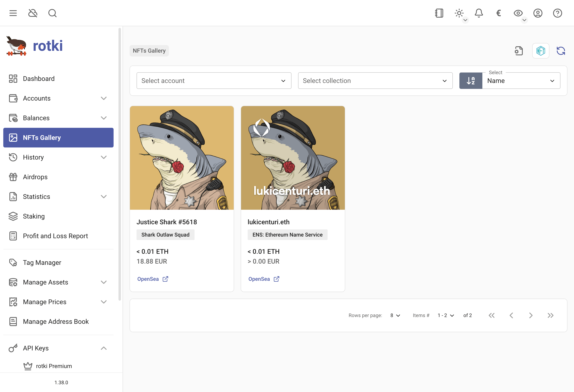The height and width of the screenshot is (392, 574).
Task: Click the NFTs Gallery breadcrumb chip
Action: (149, 51)
